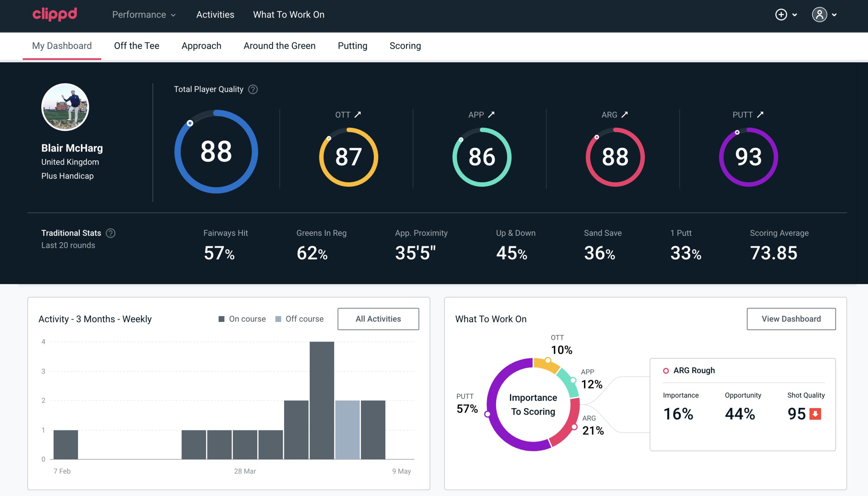
Task: Switch to the Putting tab
Action: pyautogui.click(x=352, y=45)
